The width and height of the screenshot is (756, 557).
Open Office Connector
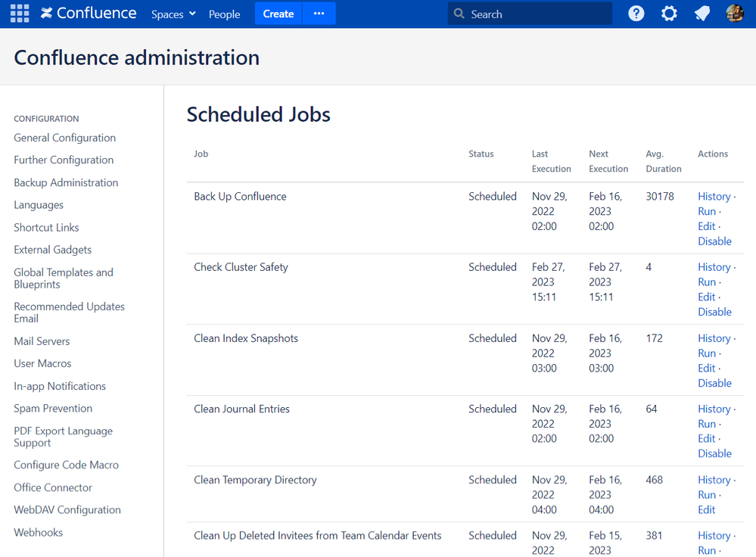pyautogui.click(x=53, y=487)
